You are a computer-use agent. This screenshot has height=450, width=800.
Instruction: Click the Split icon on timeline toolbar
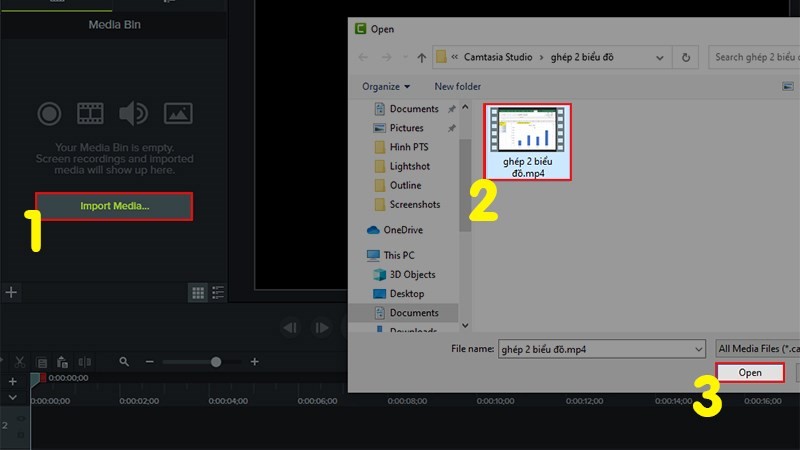point(84,362)
